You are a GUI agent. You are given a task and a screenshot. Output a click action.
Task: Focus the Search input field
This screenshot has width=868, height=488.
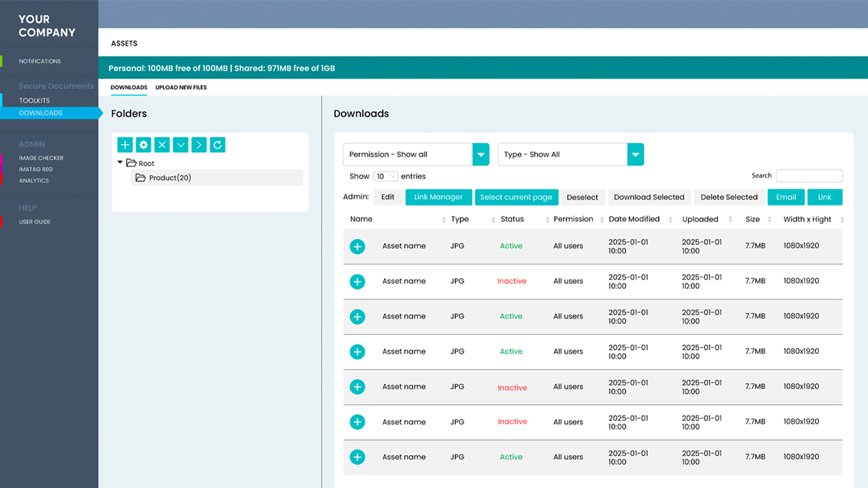(x=809, y=176)
